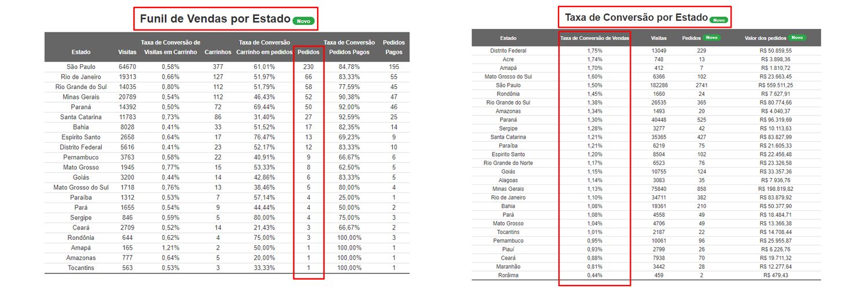Viewport: 868px width, 289px height.
Task: Click the Funil de Vendas por Estado title
Action: [x=215, y=19]
